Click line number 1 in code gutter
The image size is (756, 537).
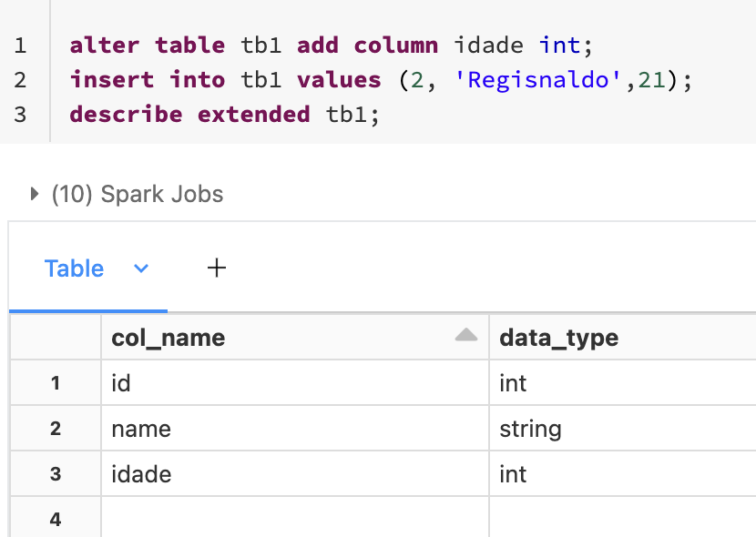[20, 46]
